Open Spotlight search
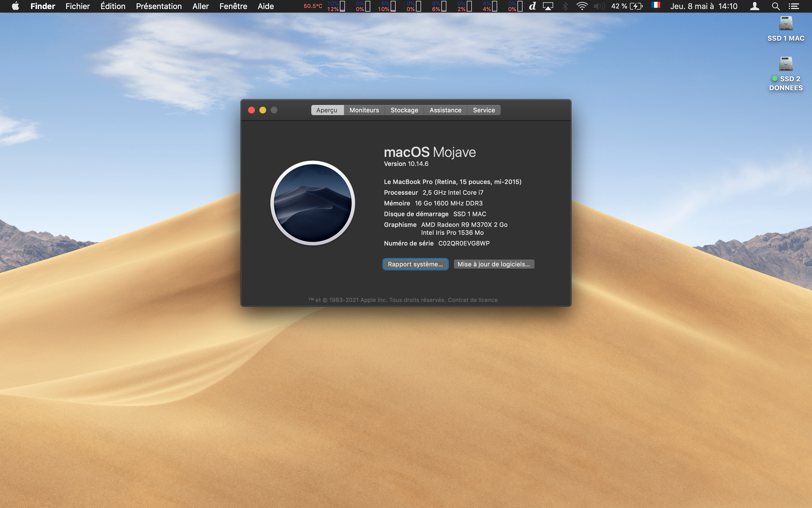The width and height of the screenshot is (812, 508). 775,6
